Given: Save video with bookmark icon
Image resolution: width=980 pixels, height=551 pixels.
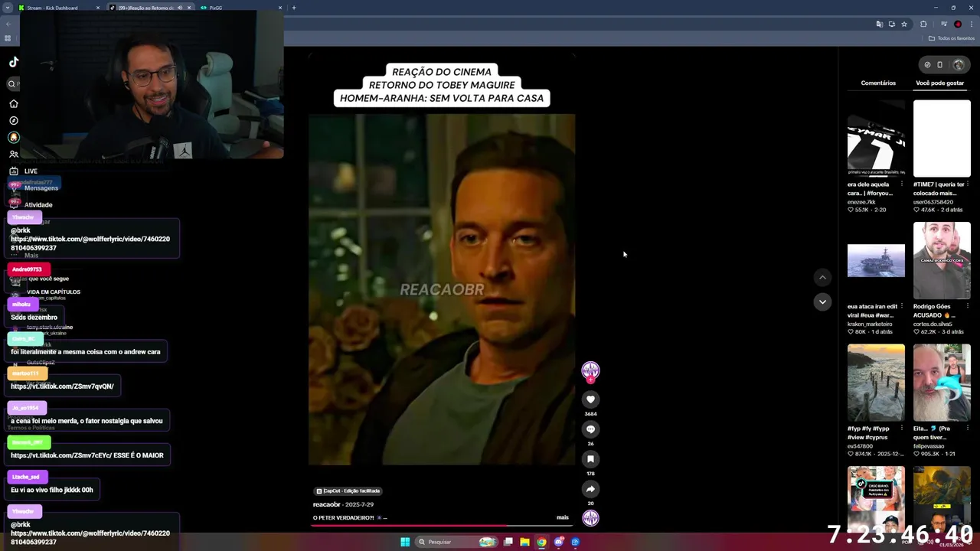Looking at the screenshot, I should point(590,459).
